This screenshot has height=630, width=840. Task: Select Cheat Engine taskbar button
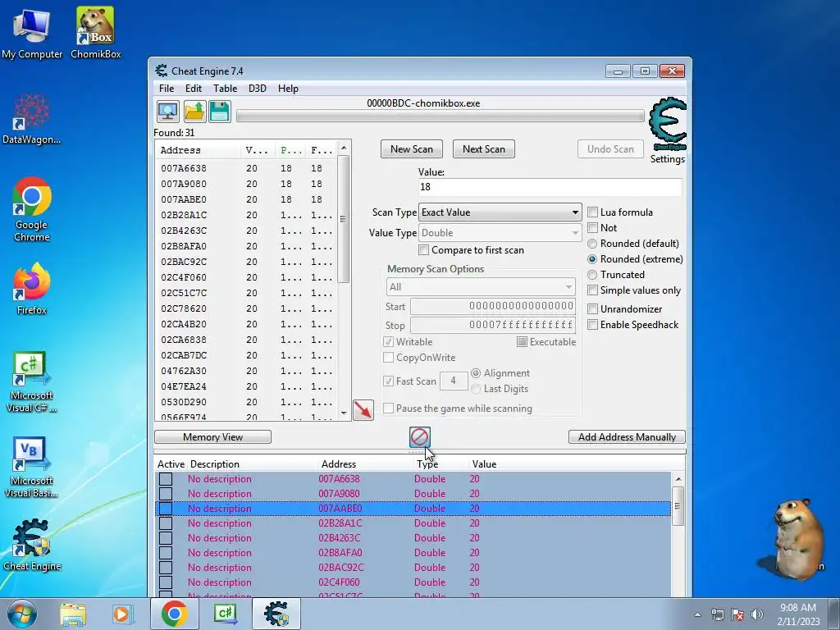276,614
